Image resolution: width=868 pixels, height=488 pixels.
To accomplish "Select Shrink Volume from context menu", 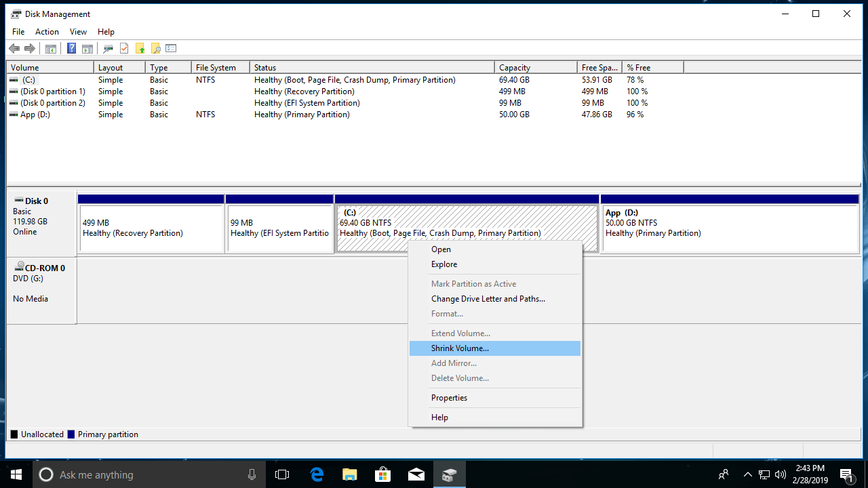I will tap(460, 348).
